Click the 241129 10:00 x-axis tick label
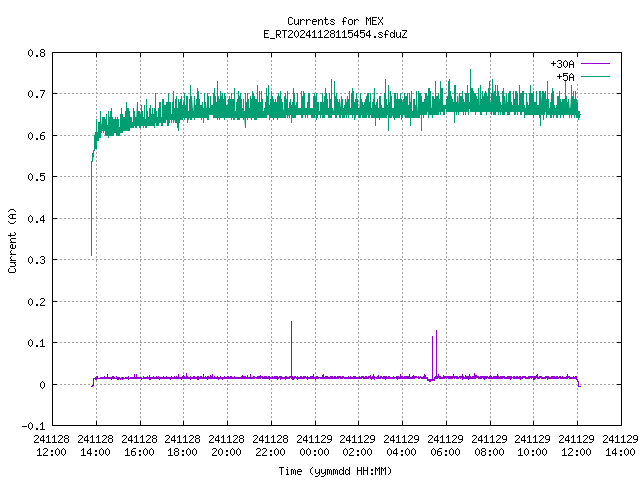The width and height of the screenshot is (640, 480). [x=533, y=445]
